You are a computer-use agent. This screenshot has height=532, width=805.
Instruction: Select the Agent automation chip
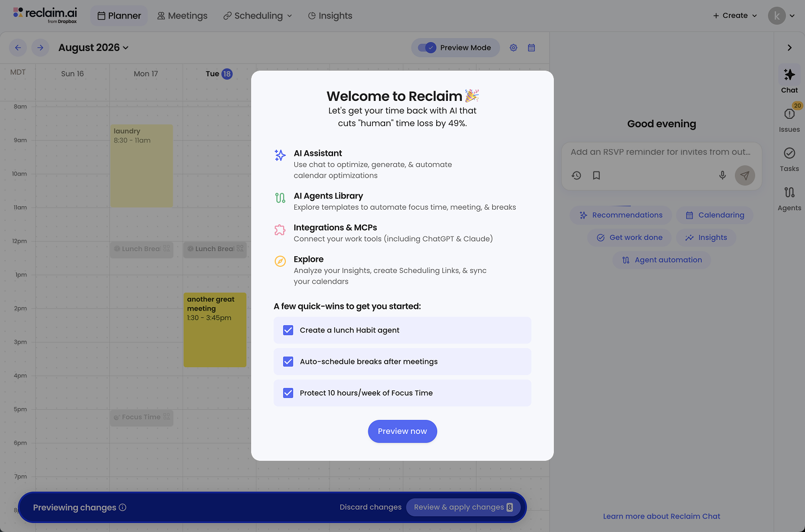point(662,260)
